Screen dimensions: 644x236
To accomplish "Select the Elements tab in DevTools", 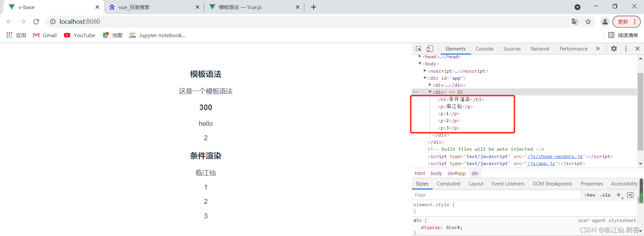I will (455, 49).
